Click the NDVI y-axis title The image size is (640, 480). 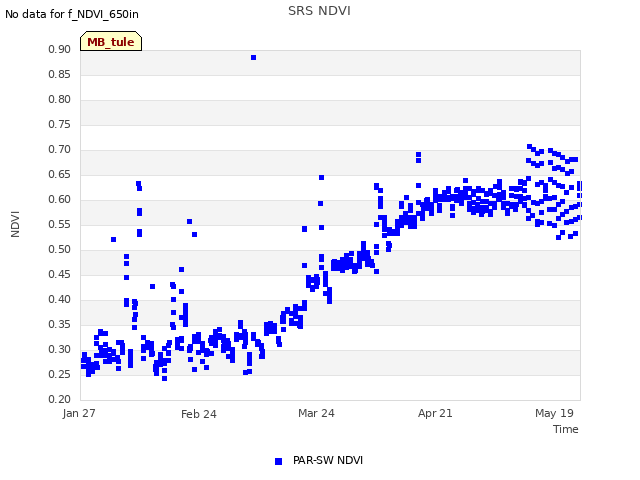coord(15,224)
